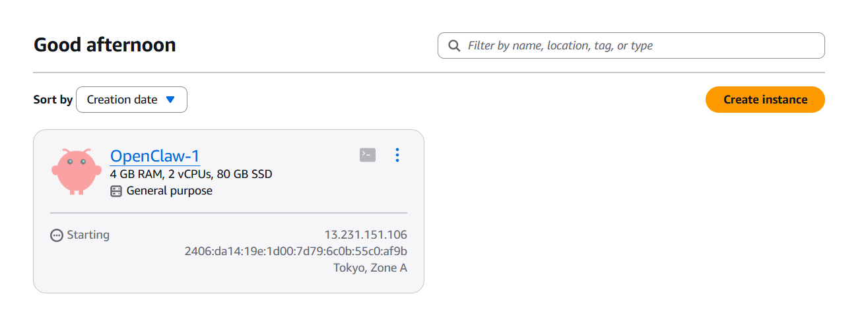Open the SSH terminal icon for OpenClaw-1

(368, 155)
